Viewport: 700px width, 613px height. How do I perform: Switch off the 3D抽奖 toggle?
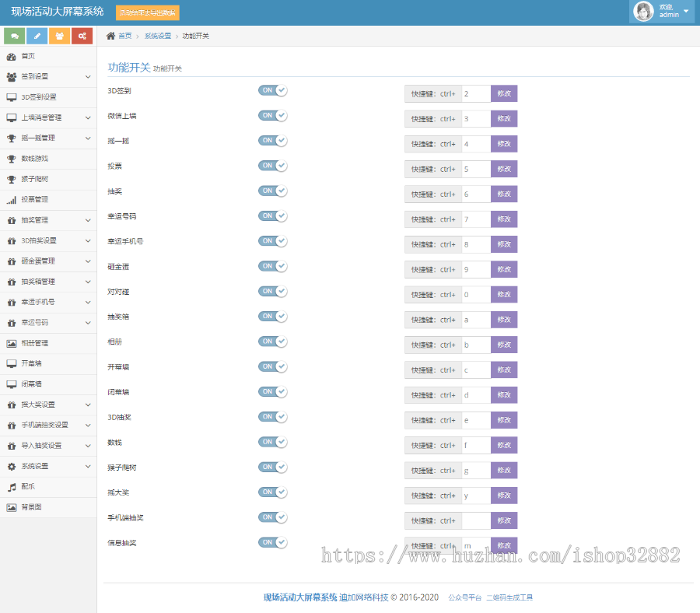[272, 416]
